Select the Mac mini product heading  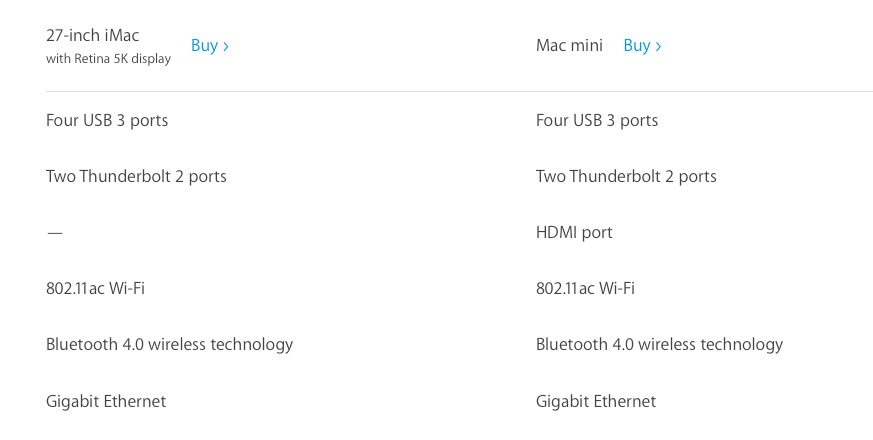569,45
